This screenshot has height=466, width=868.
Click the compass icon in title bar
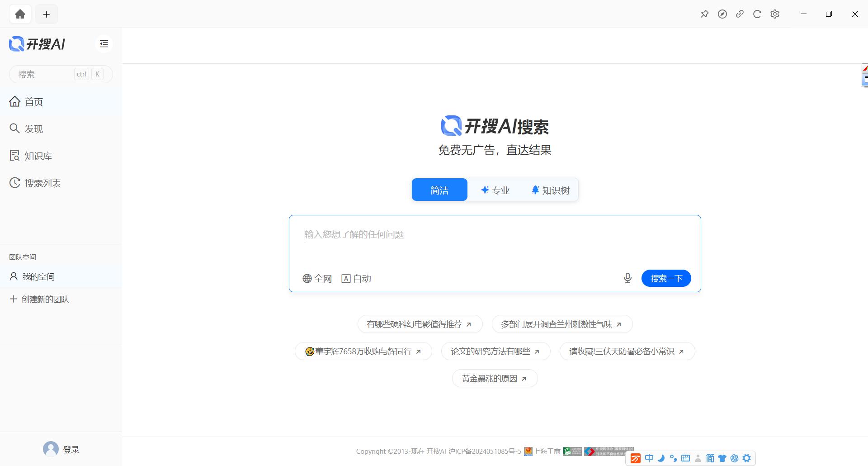pyautogui.click(x=722, y=14)
